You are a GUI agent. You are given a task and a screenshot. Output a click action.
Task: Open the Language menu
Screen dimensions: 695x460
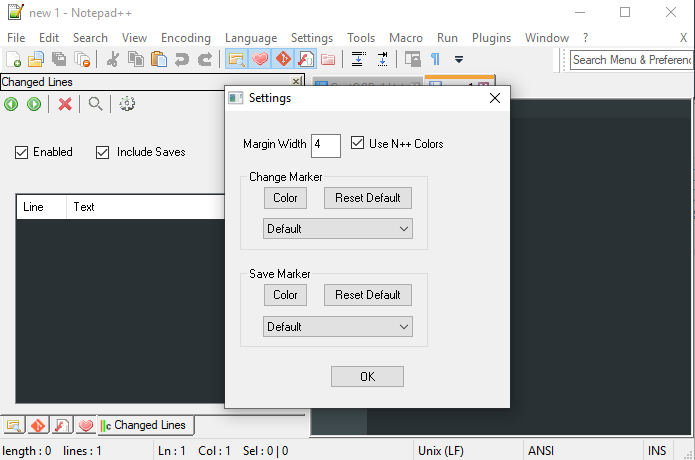click(251, 38)
